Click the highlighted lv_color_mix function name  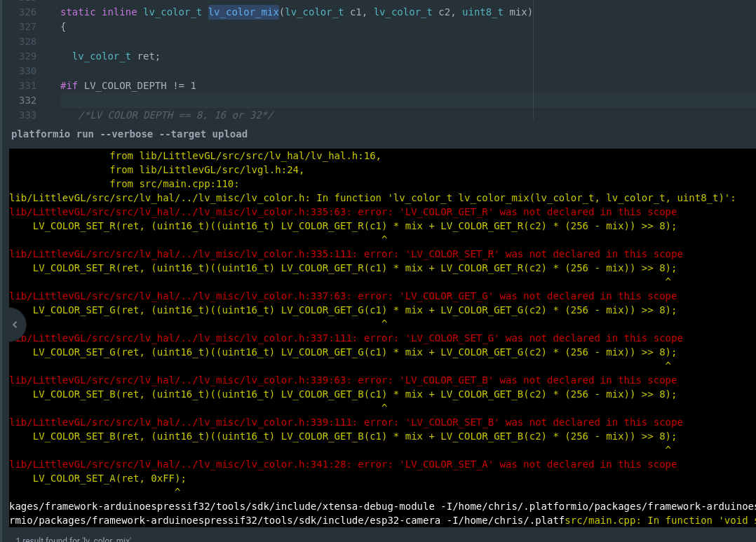(x=243, y=12)
